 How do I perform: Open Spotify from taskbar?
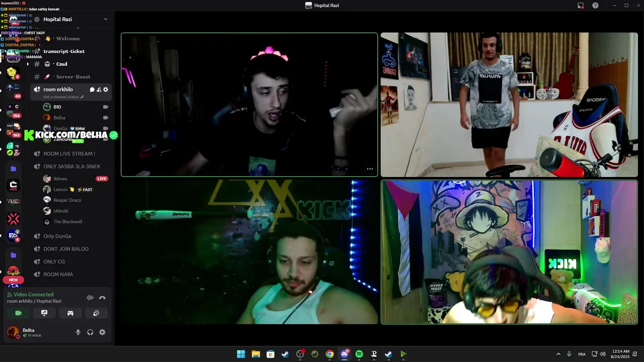(359, 354)
